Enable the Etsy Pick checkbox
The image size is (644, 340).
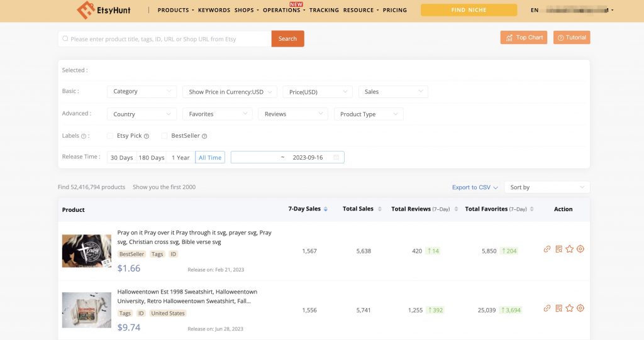[x=109, y=136]
